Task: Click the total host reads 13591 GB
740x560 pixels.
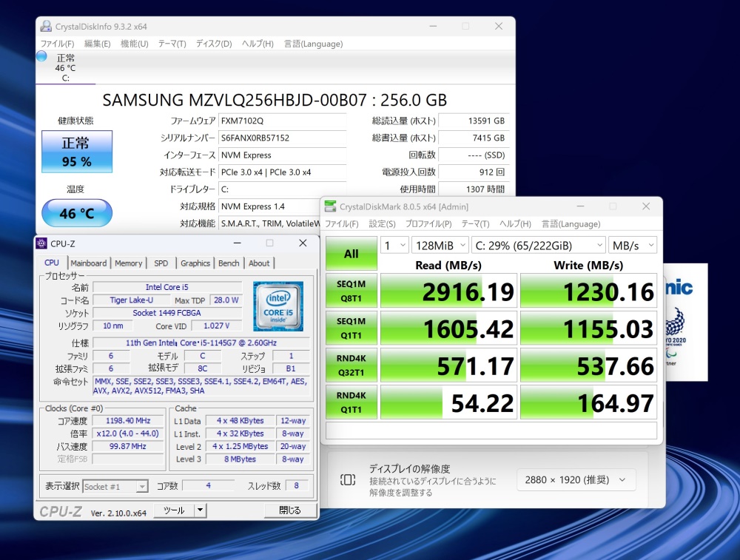Action: click(x=474, y=121)
